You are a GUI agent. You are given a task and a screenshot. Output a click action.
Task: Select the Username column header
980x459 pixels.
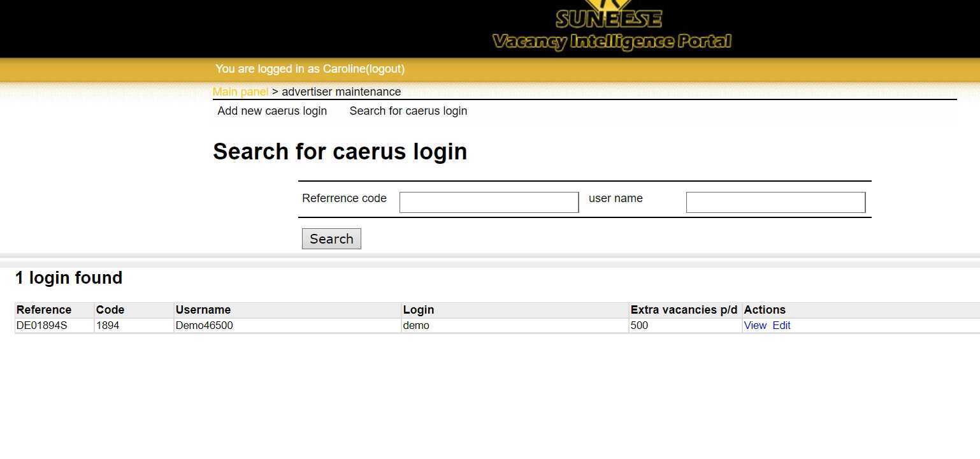203,310
